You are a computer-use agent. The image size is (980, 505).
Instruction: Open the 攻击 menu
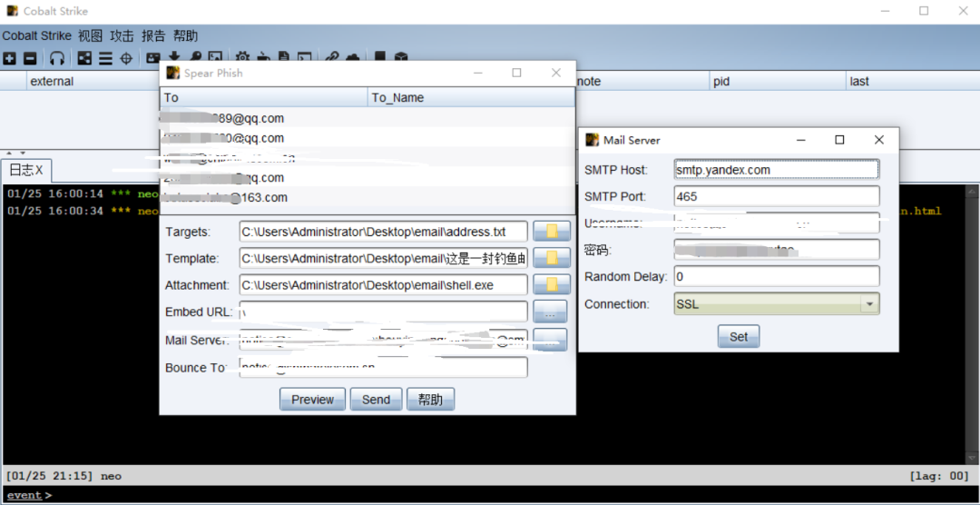(x=122, y=35)
